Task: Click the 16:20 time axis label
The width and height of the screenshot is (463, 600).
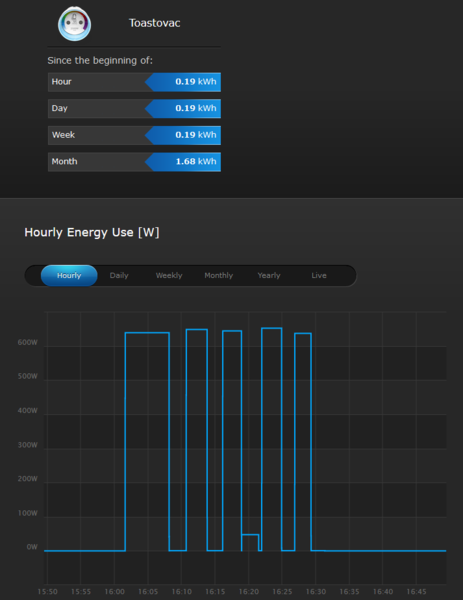Action: click(249, 592)
